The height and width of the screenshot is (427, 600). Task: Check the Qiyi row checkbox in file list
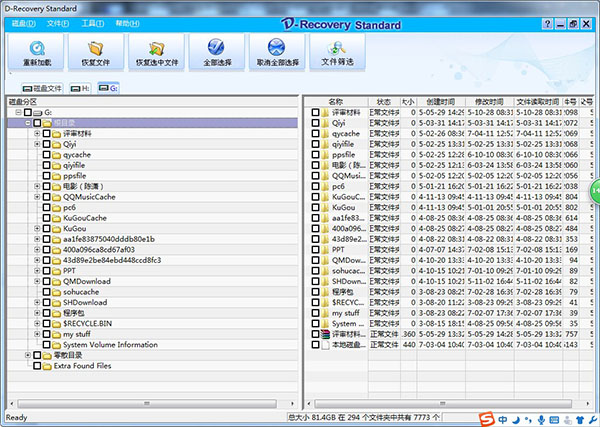click(315, 123)
